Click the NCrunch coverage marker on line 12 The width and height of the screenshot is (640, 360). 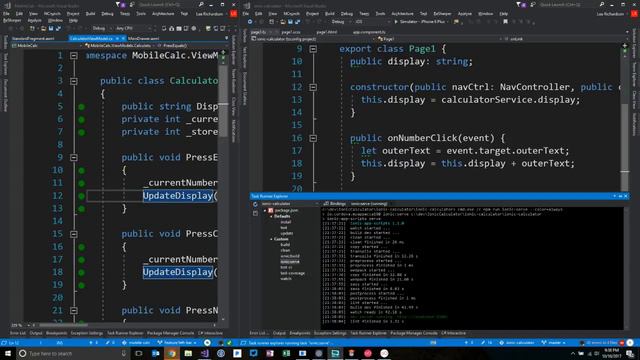[x=82, y=196]
